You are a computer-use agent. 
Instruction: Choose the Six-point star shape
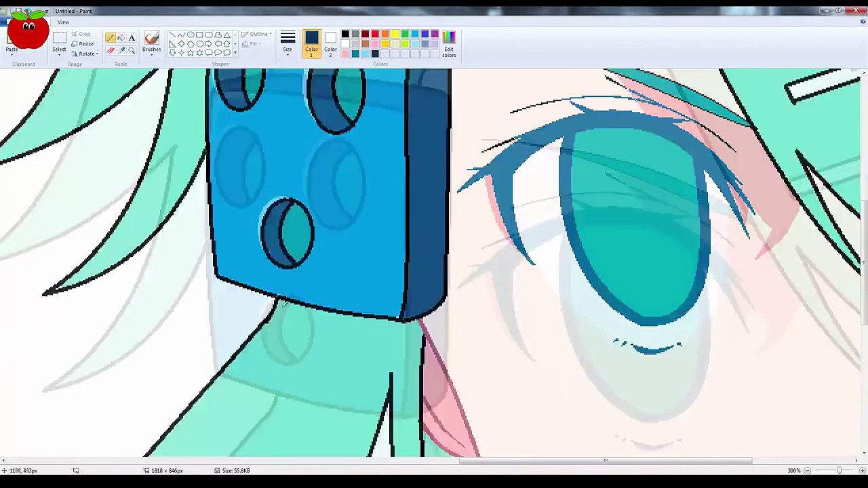click(x=199, y=53)
